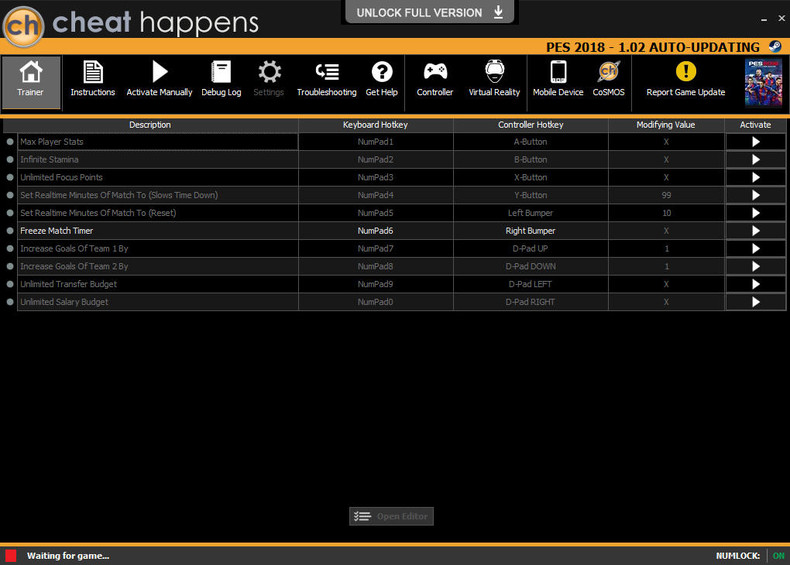Open the Debug Log notebook icon

pos(221,72)
